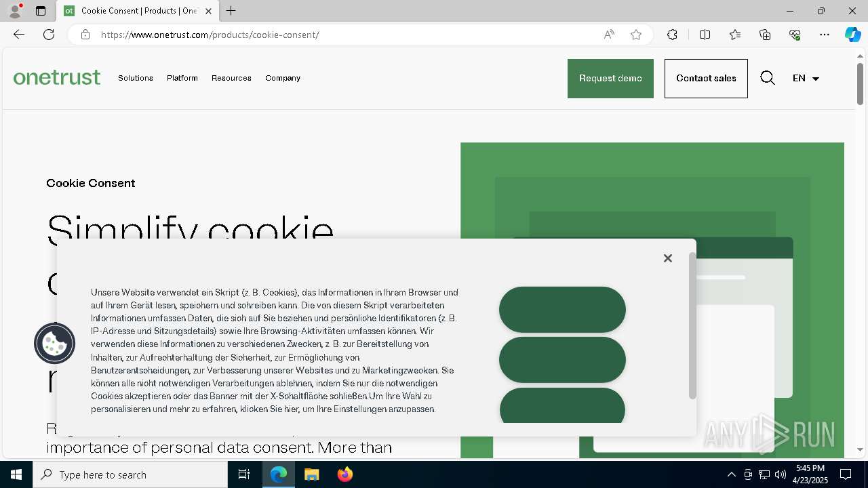868x488 pixels.
Task: Click the Read aloud icon in address bar
Action: point(609,35)
